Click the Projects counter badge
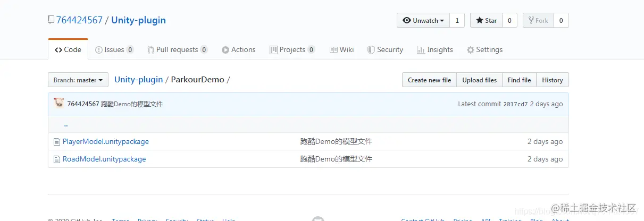The image size is (644, 221). (x=311, y=50)
